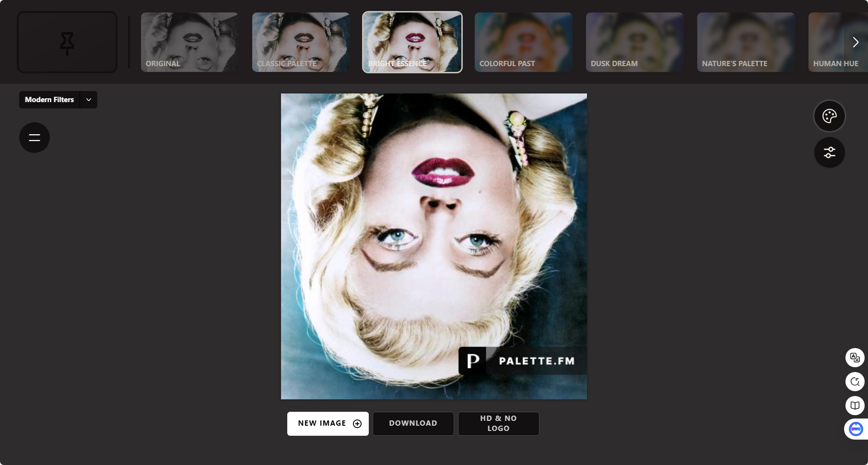Select the Bright Essence filter

point(412,42)
